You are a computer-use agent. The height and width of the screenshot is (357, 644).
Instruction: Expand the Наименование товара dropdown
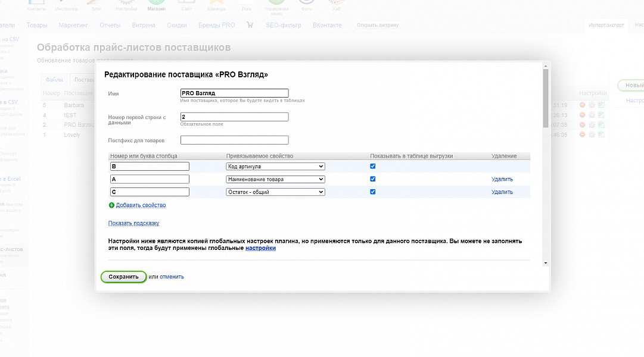coord(275,179)
